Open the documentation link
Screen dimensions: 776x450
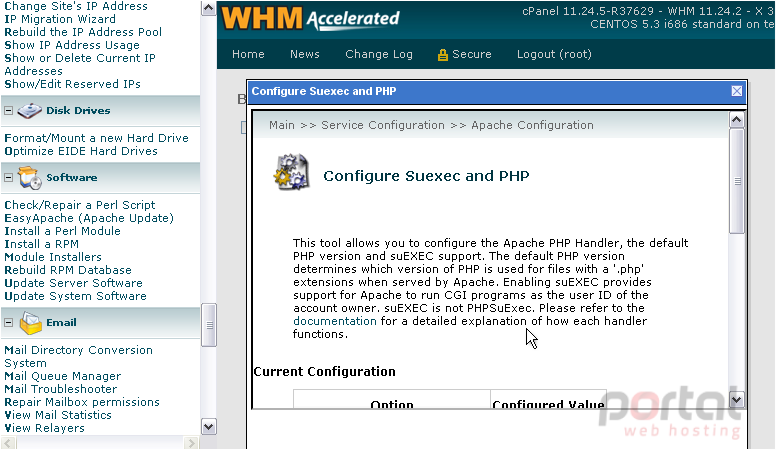click(335, 321)
